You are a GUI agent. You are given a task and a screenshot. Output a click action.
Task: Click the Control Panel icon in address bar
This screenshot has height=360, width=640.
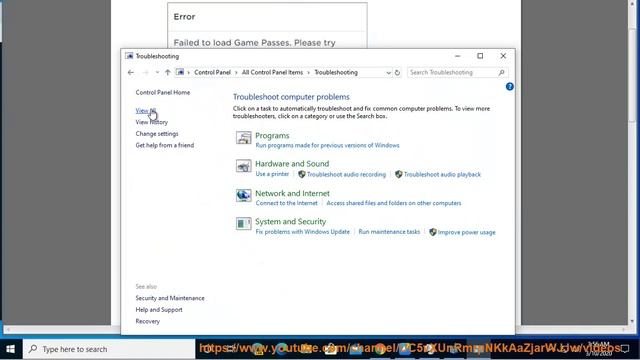pyautogui.click(x=180, y=72)
